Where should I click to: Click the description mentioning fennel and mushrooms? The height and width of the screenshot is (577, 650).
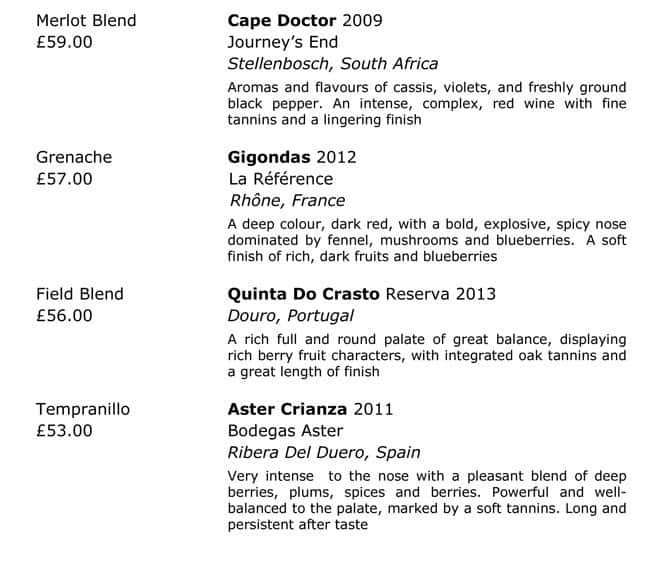(427, 240)
